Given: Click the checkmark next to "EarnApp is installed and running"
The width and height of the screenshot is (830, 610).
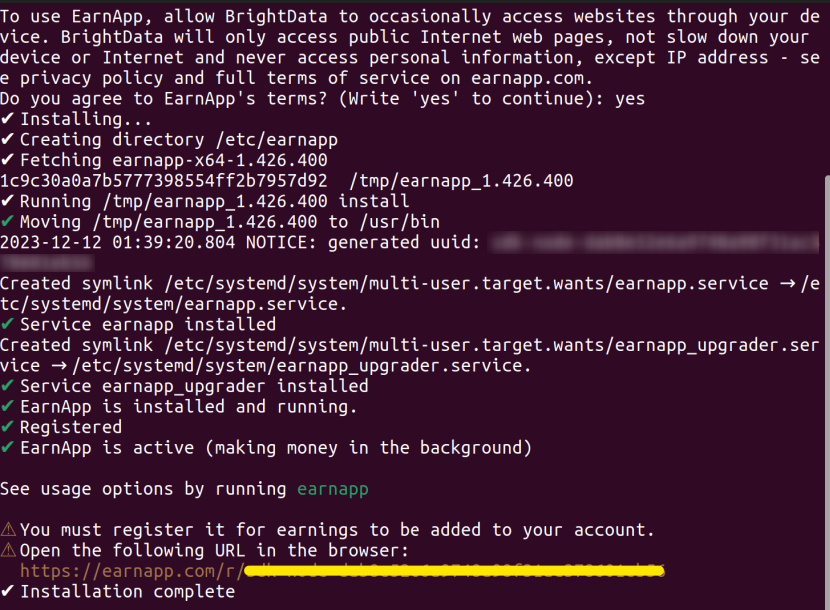Looking at the screenshot, I should click(8, 407).
